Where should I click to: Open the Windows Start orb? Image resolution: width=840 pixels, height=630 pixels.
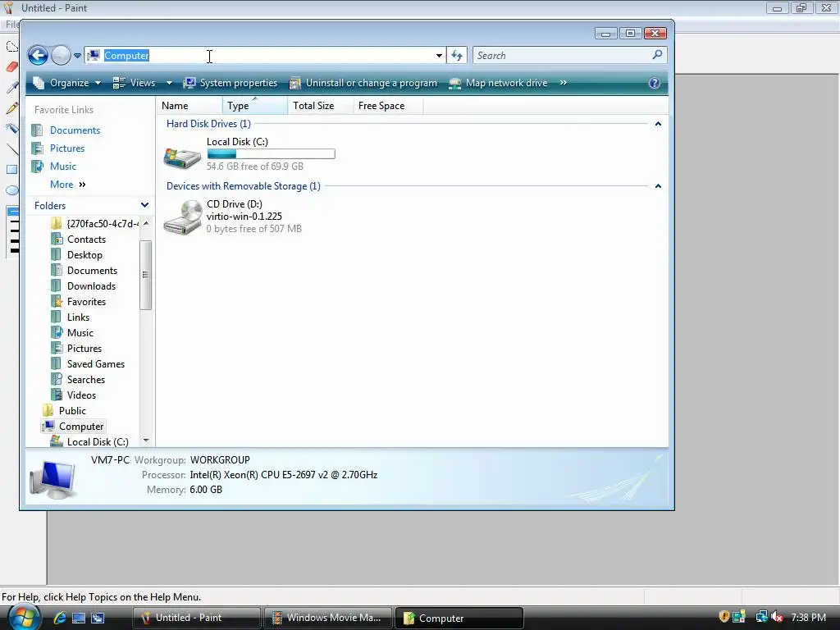[x=23, y=618]
